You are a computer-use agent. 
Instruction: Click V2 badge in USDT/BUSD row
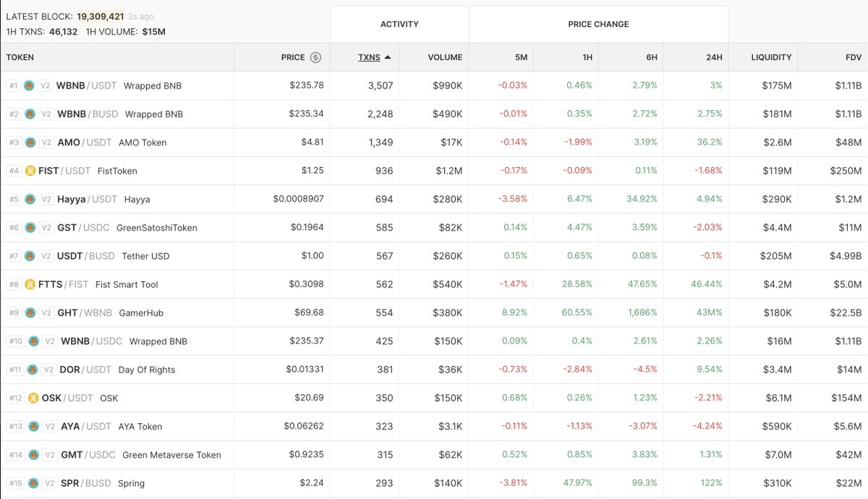tap(46, 256)
